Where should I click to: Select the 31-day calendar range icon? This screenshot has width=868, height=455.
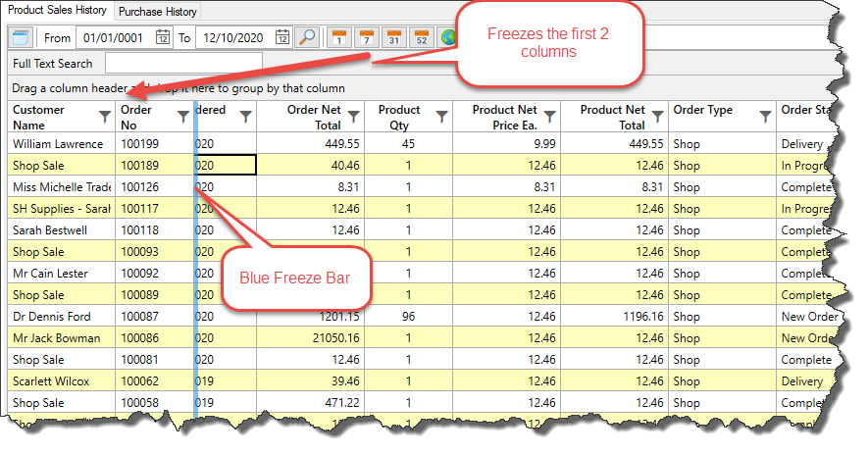393,38
